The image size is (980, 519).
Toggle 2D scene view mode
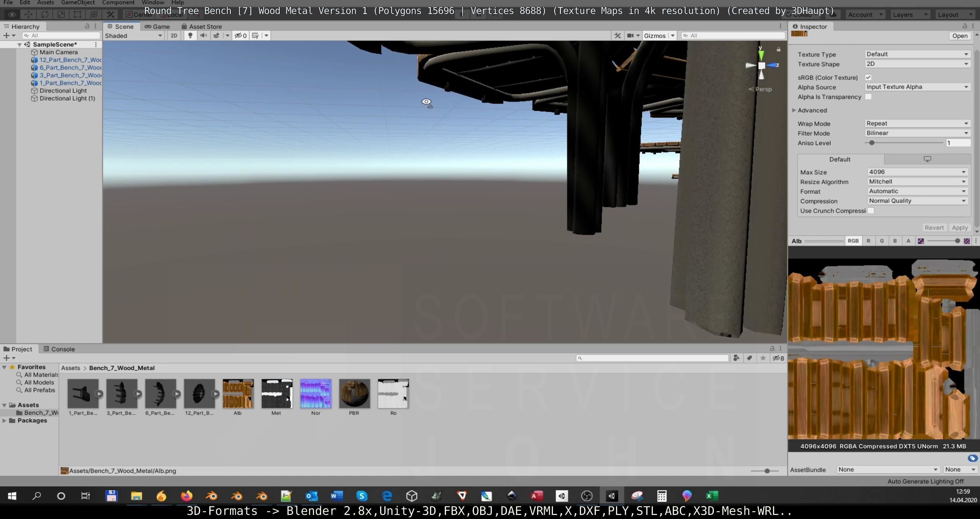tap(174, 35)
